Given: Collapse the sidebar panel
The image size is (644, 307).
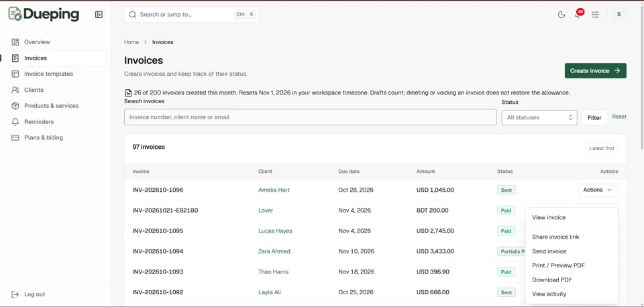Looking at the screenshot, I should 99,15.
